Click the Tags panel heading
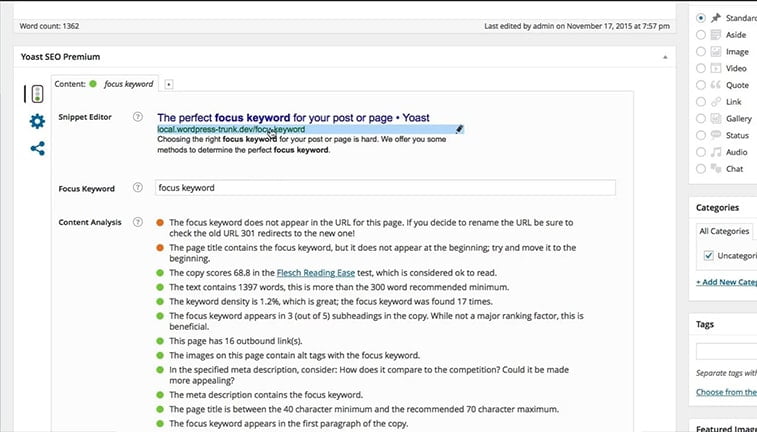The width and height of the screenshot is (757, 432). pyautogui.click(x=705, y=324)
